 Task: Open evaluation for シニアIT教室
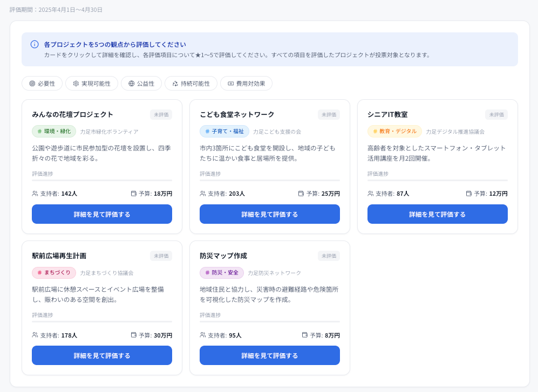click(x=438, y=214)
